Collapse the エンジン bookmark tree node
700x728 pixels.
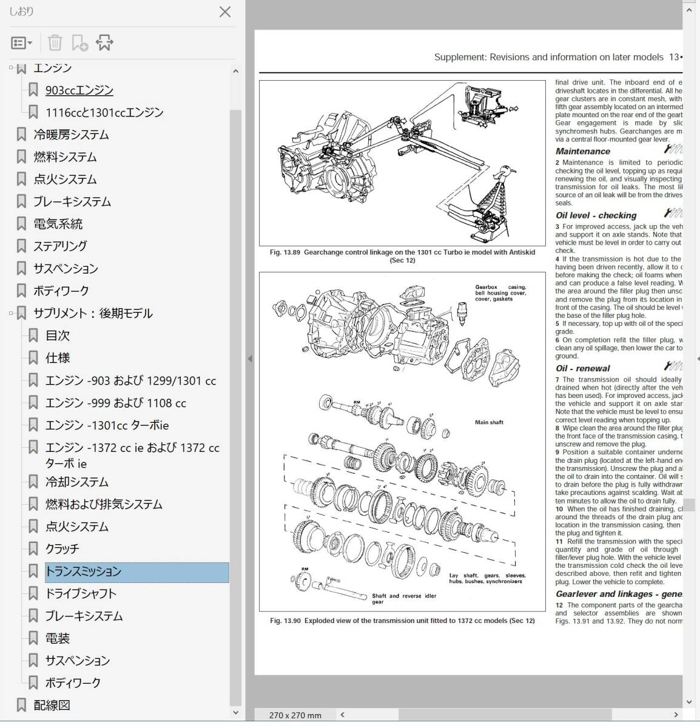pos(11,68)
